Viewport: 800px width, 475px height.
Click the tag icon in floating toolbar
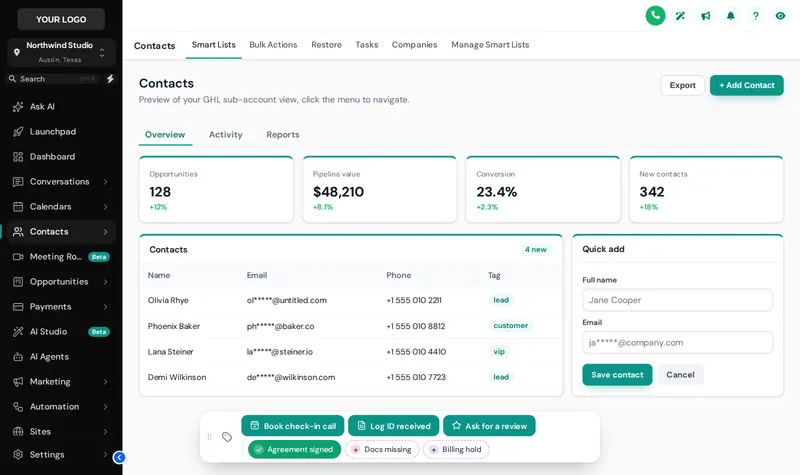click(227, 437)
